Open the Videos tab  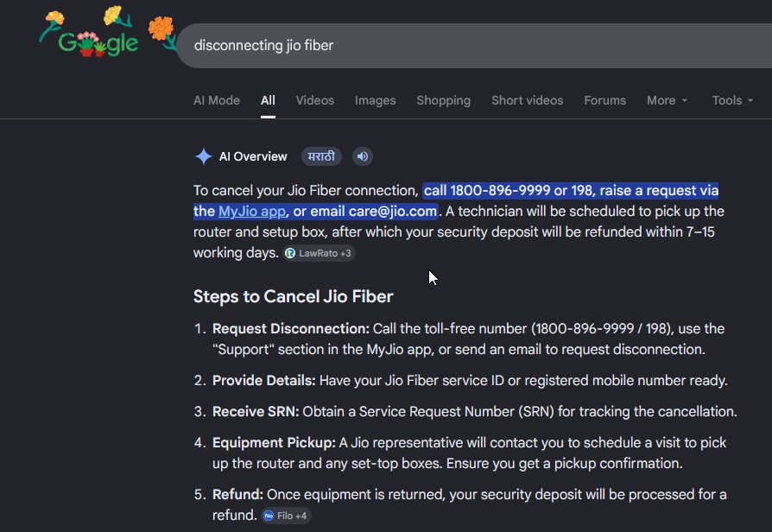coord(315,100)
